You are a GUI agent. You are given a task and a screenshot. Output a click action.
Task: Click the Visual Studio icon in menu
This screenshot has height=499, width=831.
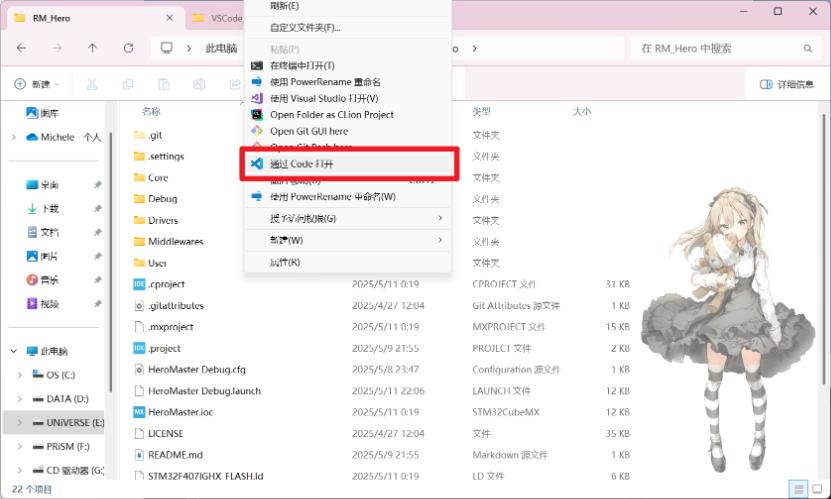[x=257, y=99]
